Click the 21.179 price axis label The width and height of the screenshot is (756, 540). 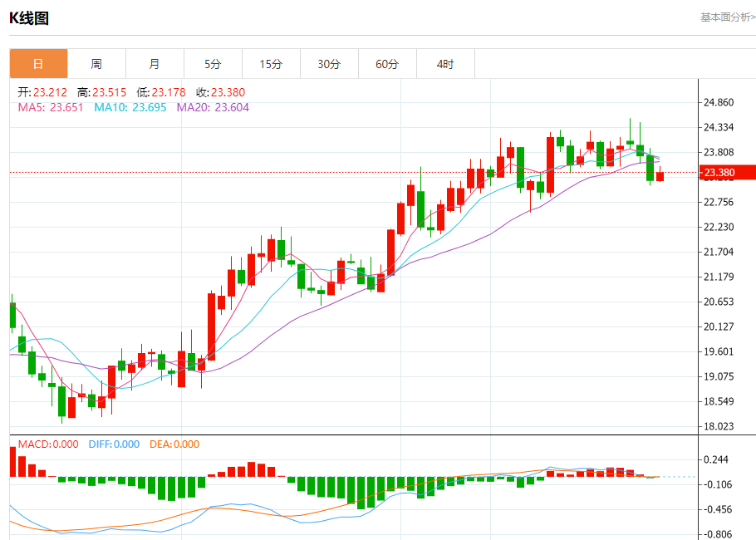[719, 277]
